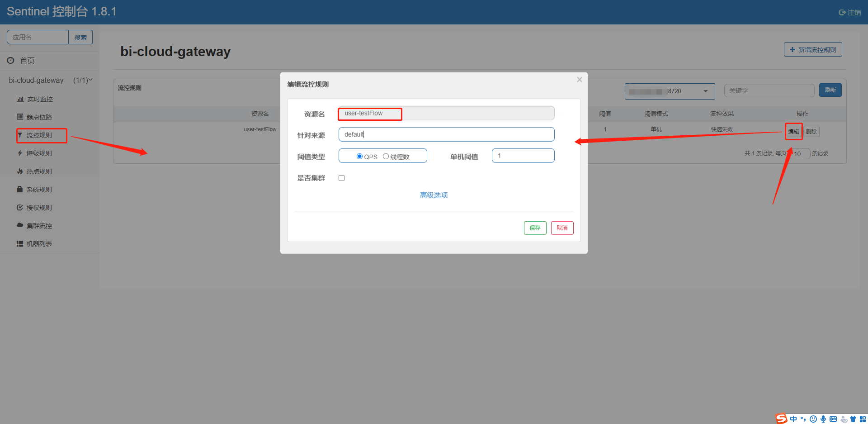The image size is (868, 424).
Task: Switch the IME 中 Chinese/English mode
Action: point(793,419)
